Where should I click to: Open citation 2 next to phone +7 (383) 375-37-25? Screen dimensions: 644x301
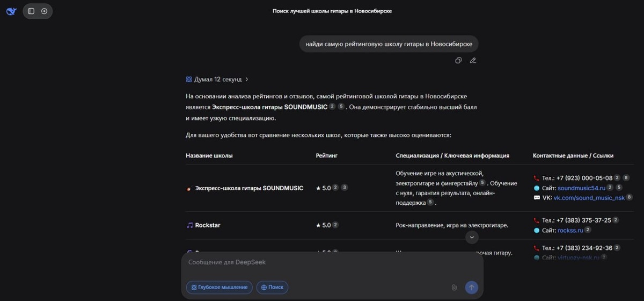point(616,220)
